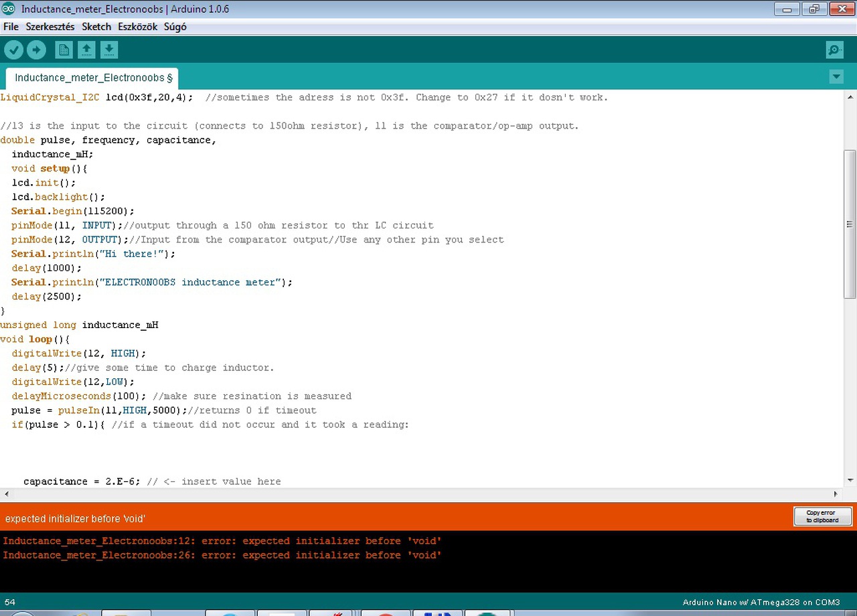Select the Inductance_meter_Electronoobs tab

pos(93,78)
